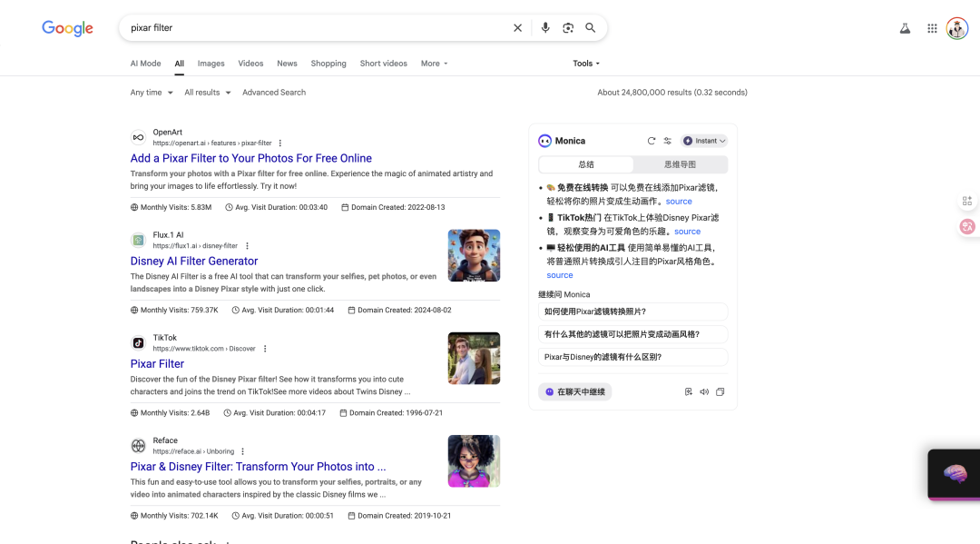Open All results filter dropdown
The height and width of the screenshot is (544, 980).
[208, 93]
